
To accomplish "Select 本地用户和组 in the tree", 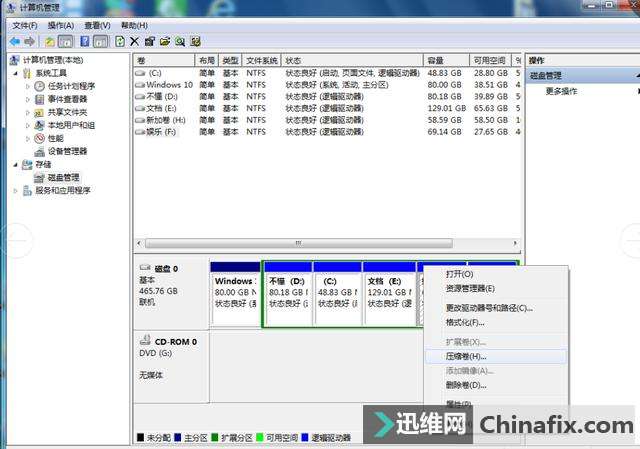I will point(71,125).
